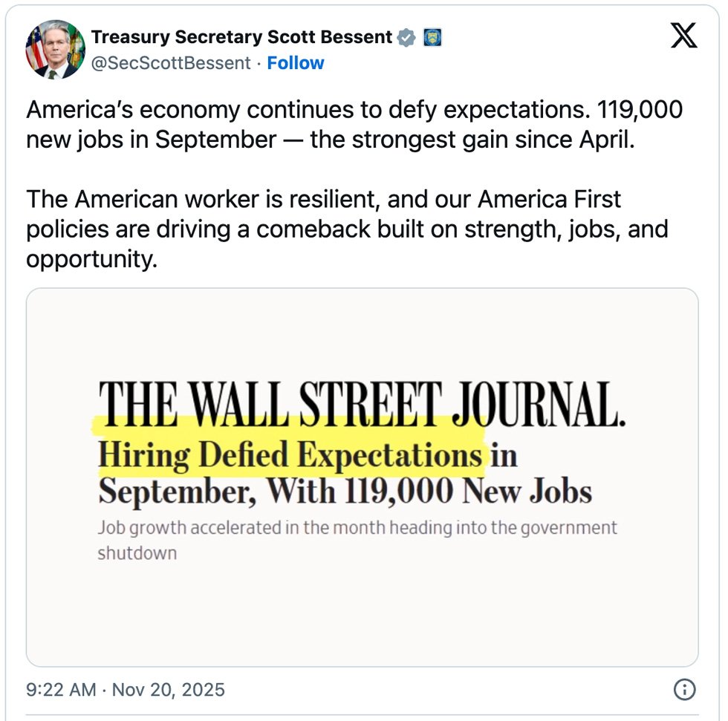Click the verified checkmark badge beside the name
Viewport: 728px width, 721px height.
pos(406,37)
